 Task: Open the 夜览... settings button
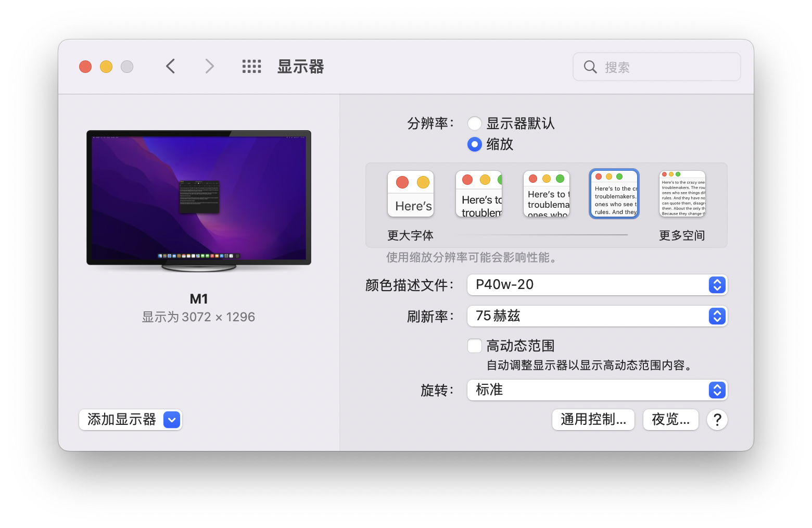click(670, 420)
